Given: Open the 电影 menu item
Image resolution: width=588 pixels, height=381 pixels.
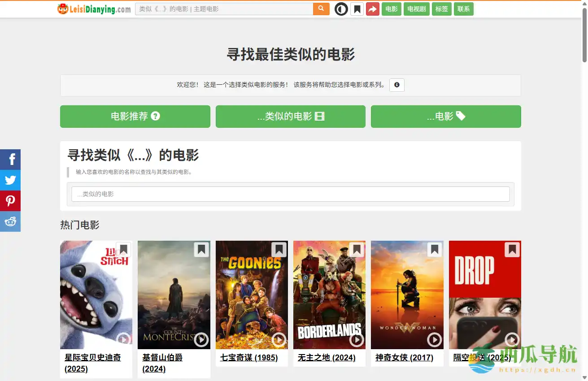Looking at the screenshot, I should 391,9.
